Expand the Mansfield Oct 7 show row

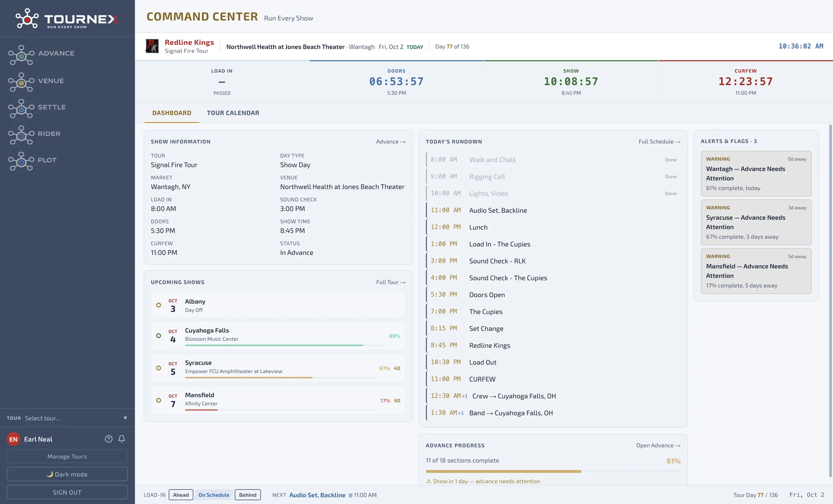(x=278, y=400)
